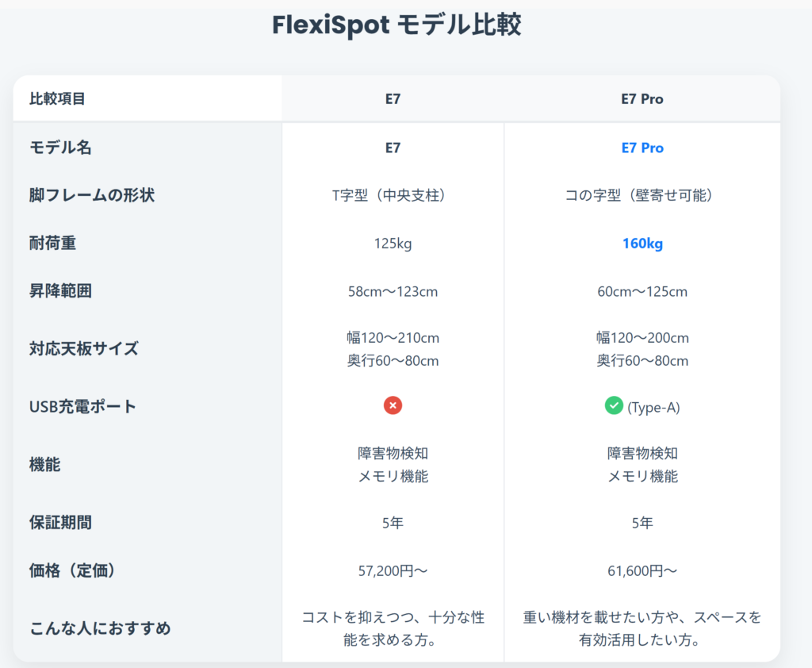
Task: Click the 58cm〜123cm height range cell
Action: coord(393,291)
